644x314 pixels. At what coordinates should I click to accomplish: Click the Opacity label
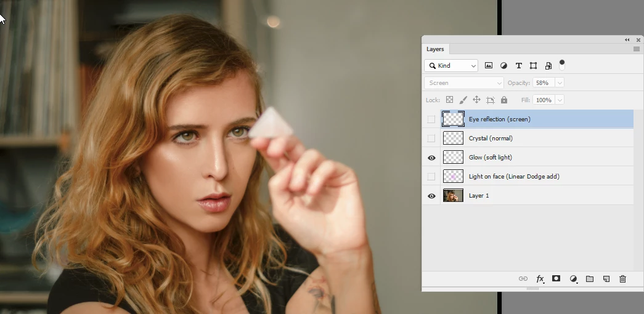tap(519, 83)
